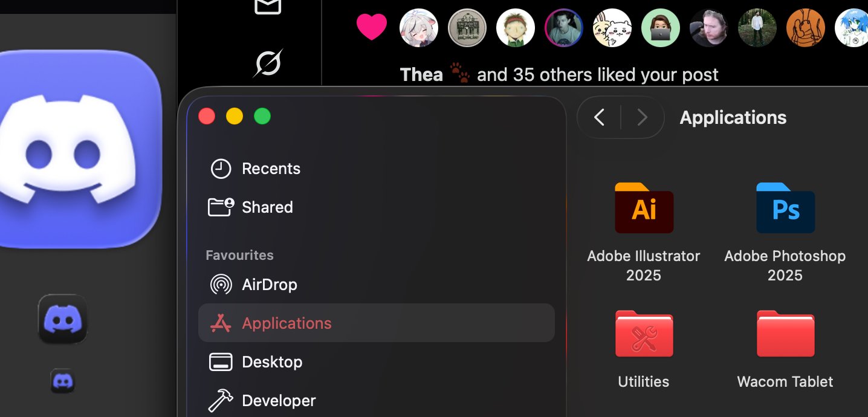
Task: Close the Finder window with red button
Action: tap(207, 116)
